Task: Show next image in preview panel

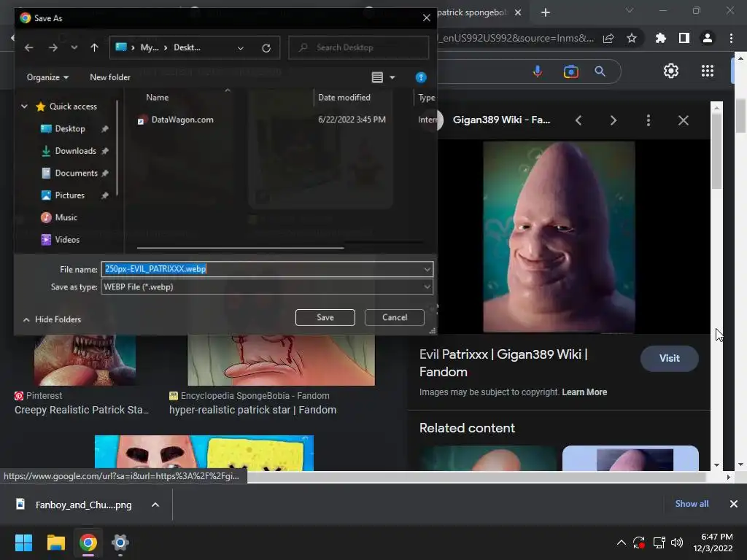Action: pos(613,120)
